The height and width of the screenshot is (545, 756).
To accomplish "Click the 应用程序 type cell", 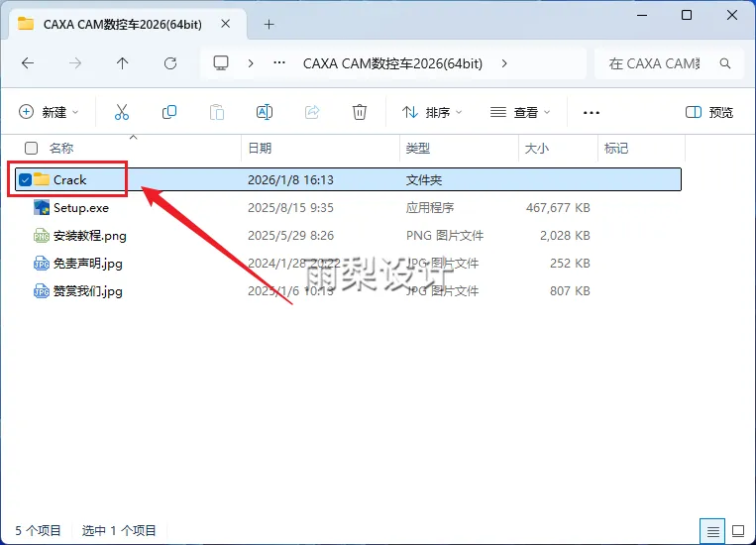I will click(430, 208).
